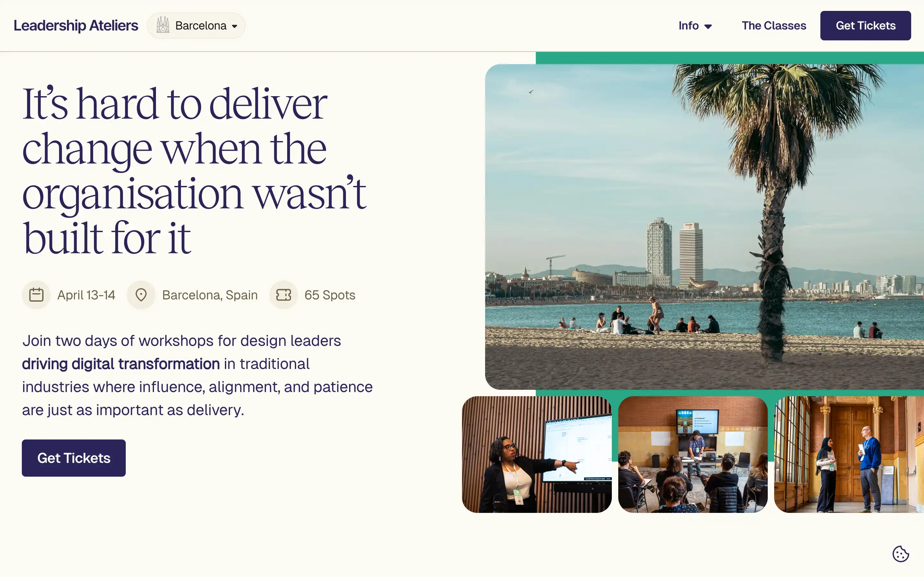The image size is (924, 577).
Task: Click the ticket icon next to 65 Spots
Action: tap(283, 294)
